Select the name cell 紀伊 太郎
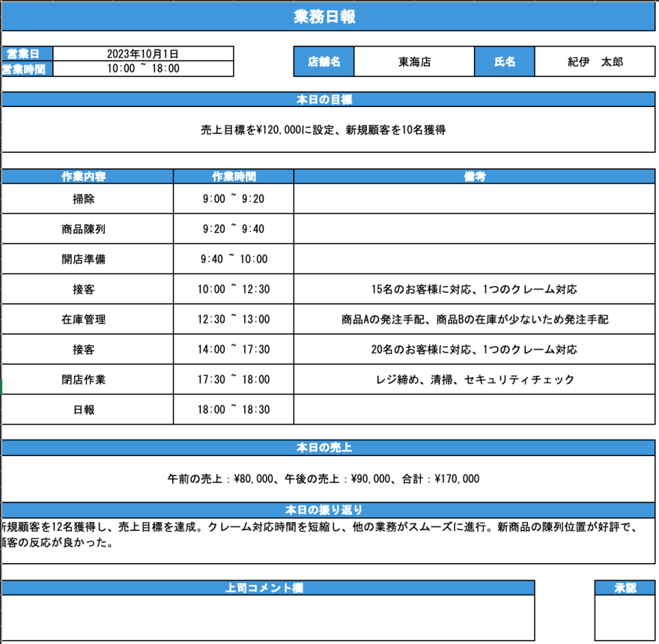 (595, 61)
